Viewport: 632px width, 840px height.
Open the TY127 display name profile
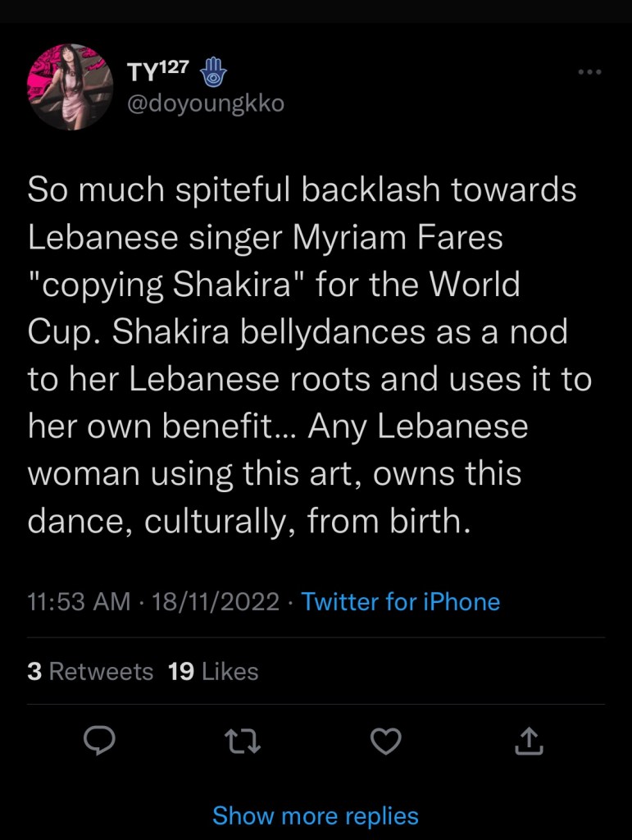click(x=159, y=72)
